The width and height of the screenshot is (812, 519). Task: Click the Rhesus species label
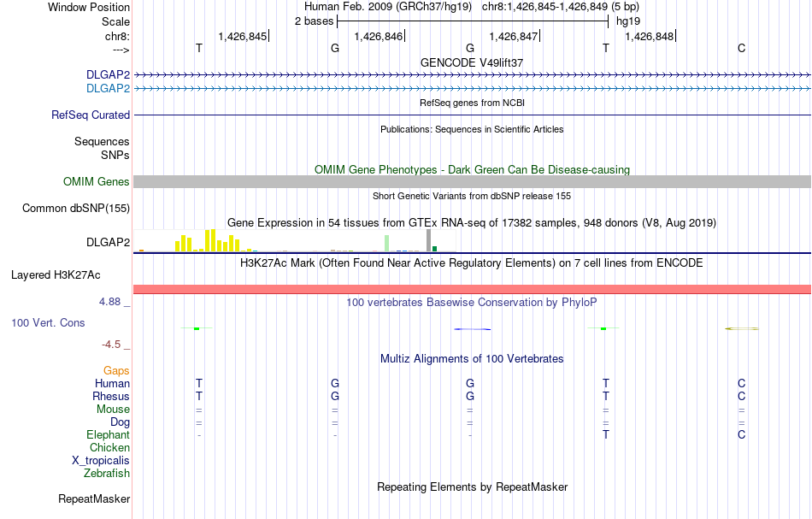click(x=111, y=397)
